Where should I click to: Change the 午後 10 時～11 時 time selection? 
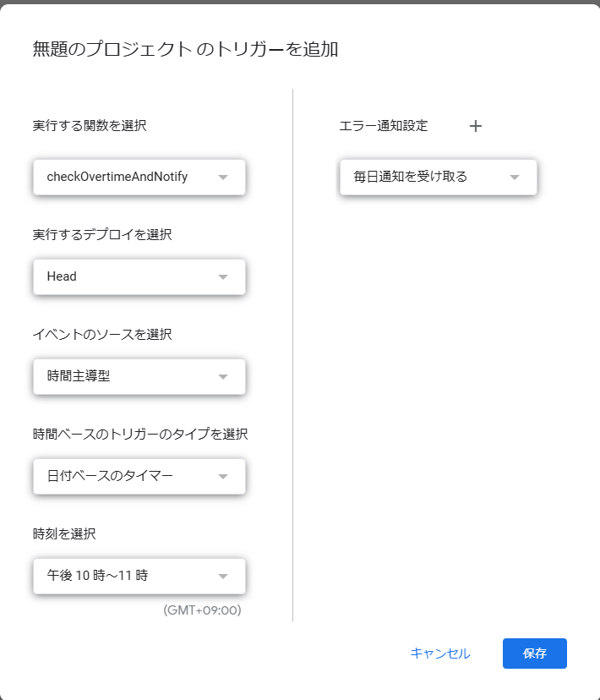pyautogui.click(x=139, y=576)
